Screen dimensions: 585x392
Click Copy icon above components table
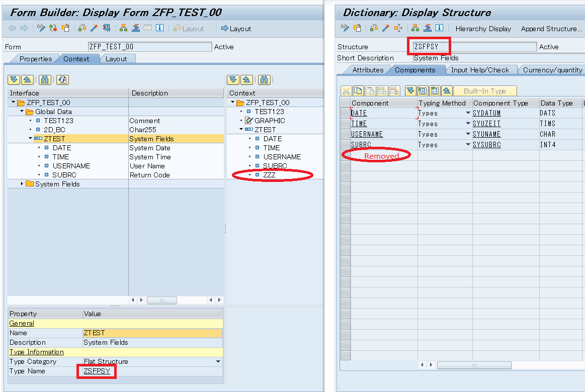(358, 91)
